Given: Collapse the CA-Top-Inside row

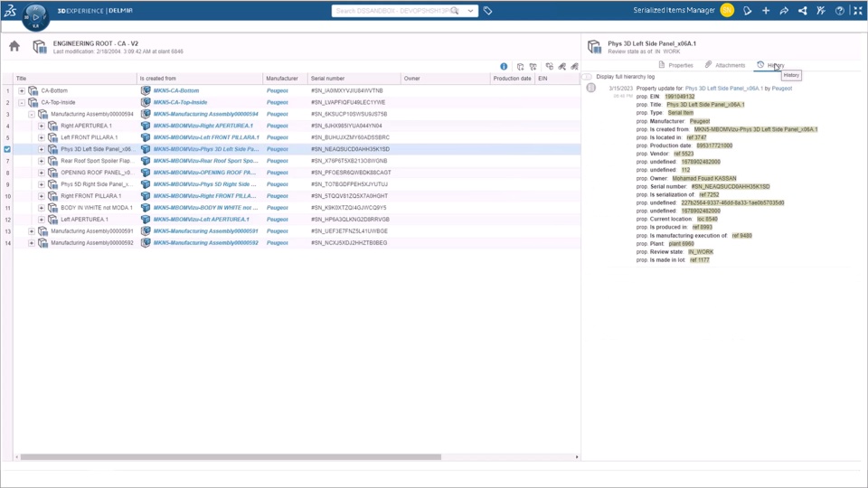Looking at the screenshot, I should [22, 102].
